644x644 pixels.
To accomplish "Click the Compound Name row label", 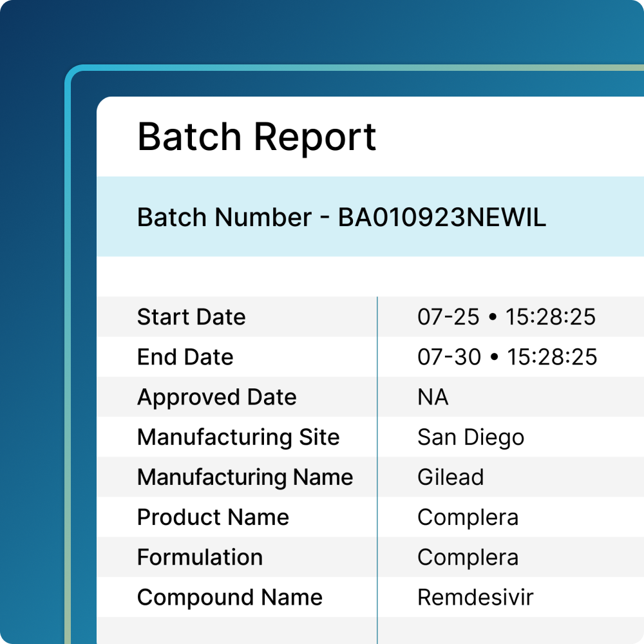I will pos(230,597).
